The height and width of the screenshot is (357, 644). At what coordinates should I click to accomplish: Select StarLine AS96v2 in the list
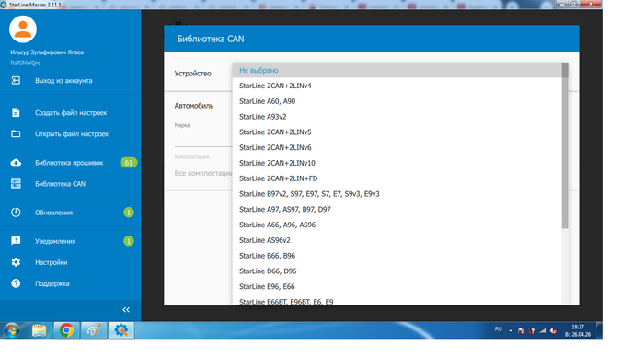(397, 240)
